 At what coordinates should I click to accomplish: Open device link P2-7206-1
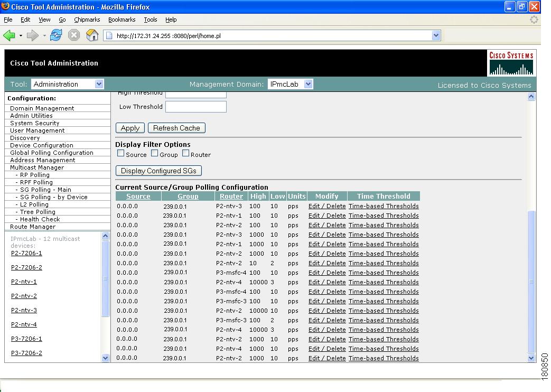coord(26,253)
